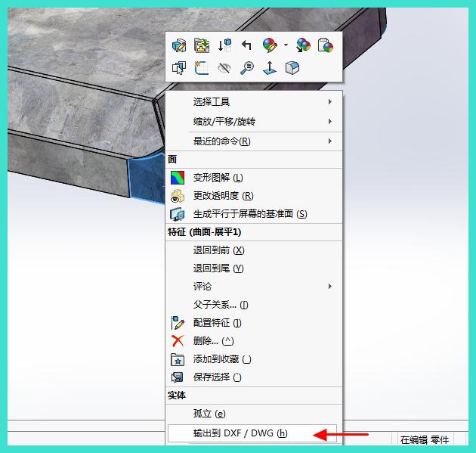Click the folder icon with green arrow
This screenshot has width=476, height=453.
point(202,45)
